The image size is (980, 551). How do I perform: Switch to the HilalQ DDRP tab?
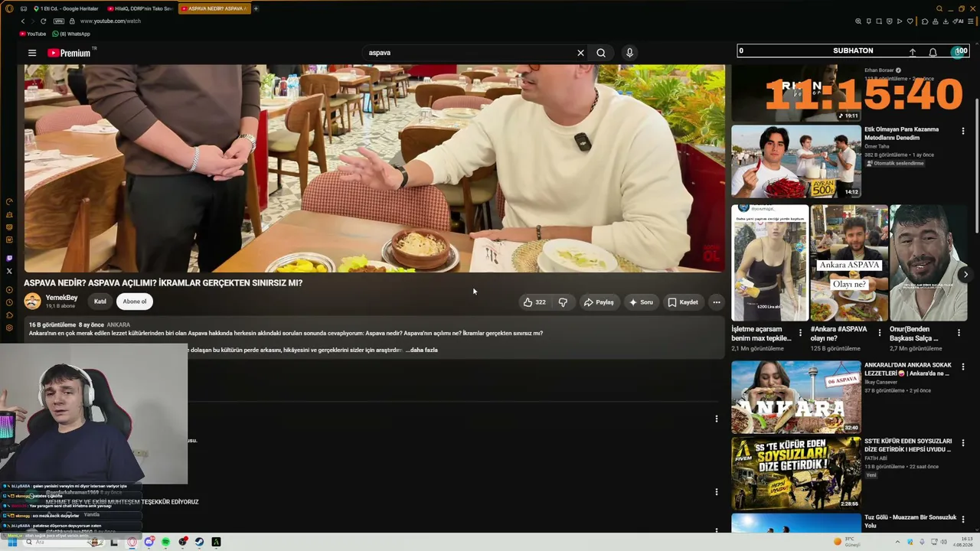[141, 8]
